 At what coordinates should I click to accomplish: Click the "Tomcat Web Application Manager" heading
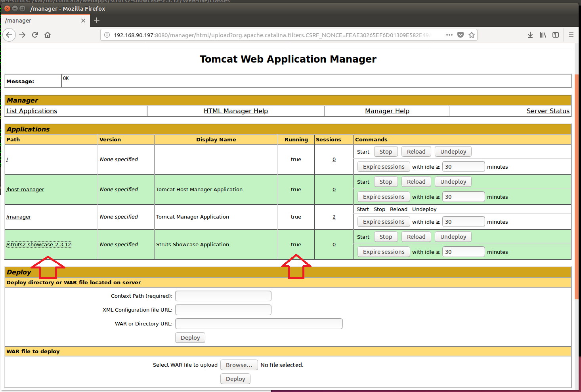point(288,59)
